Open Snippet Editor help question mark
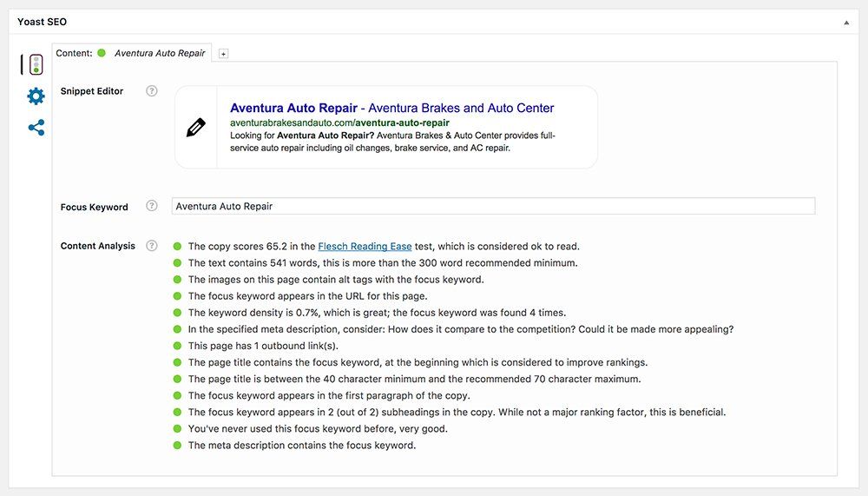Screen dimensions: 868x496 tap(152, 91)
